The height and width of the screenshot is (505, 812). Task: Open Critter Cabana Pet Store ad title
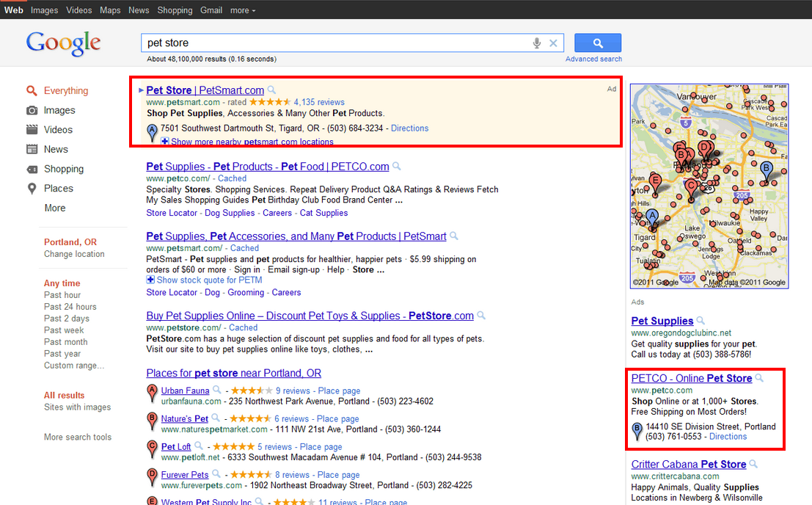tap(689, 464)
